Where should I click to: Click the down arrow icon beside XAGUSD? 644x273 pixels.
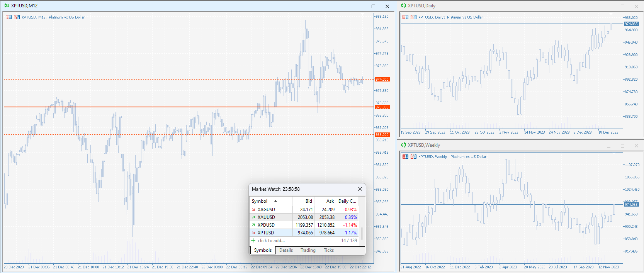pyautogui.click(x=253, y=210)
